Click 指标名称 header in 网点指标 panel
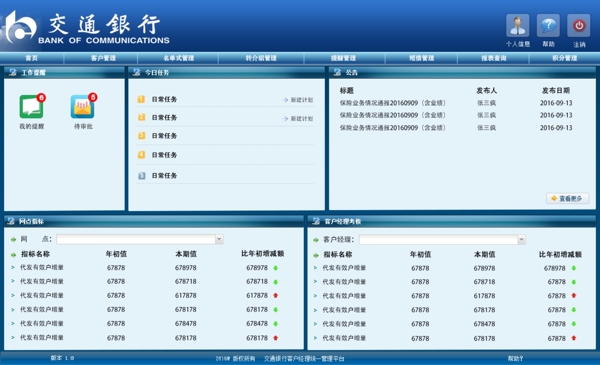The image size is (600, 365). (35, 254)
